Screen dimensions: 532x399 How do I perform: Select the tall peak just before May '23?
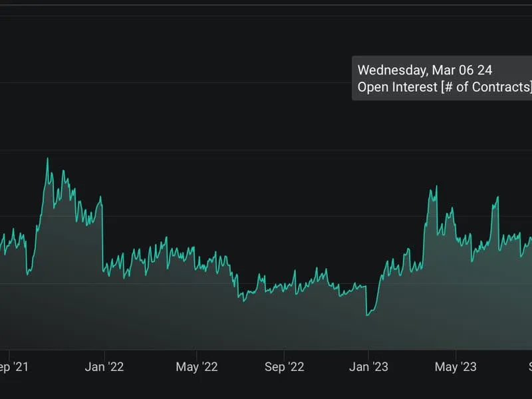pyautogui.click(x=436, y=188)
